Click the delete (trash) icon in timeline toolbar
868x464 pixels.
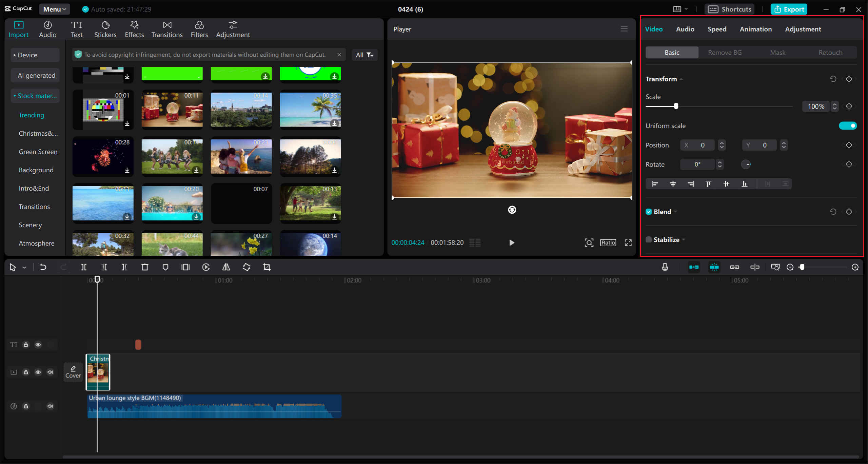145,267
